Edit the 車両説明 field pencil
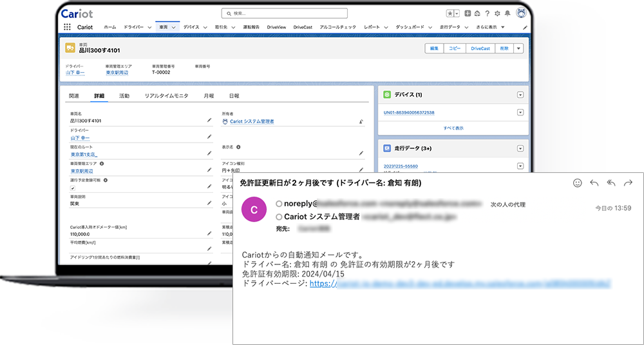This screenshot has width=644, height=345. pos(209,202)
